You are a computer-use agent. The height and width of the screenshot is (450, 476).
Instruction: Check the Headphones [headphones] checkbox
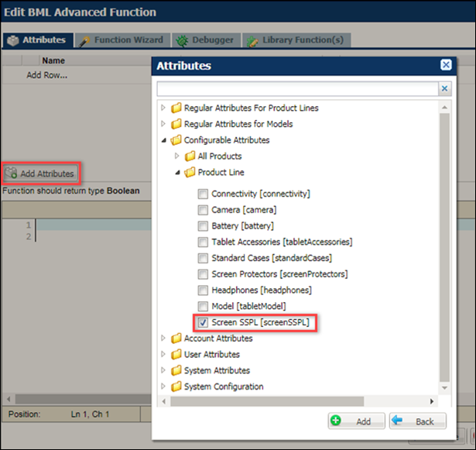pos(203,290)
